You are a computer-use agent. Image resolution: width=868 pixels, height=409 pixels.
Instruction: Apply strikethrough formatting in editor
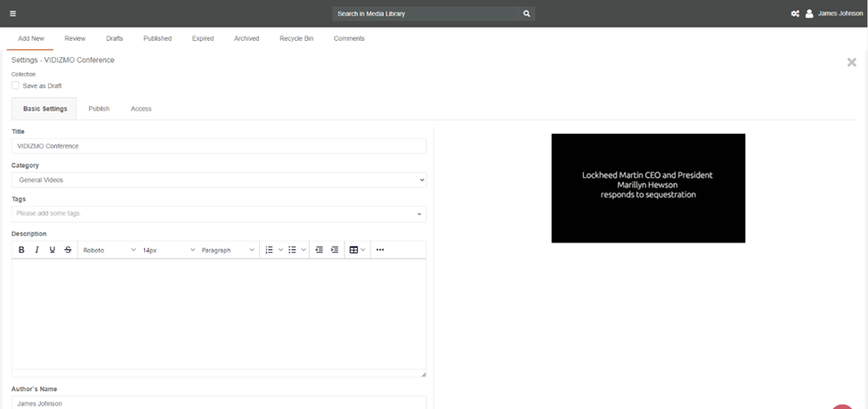68,250
